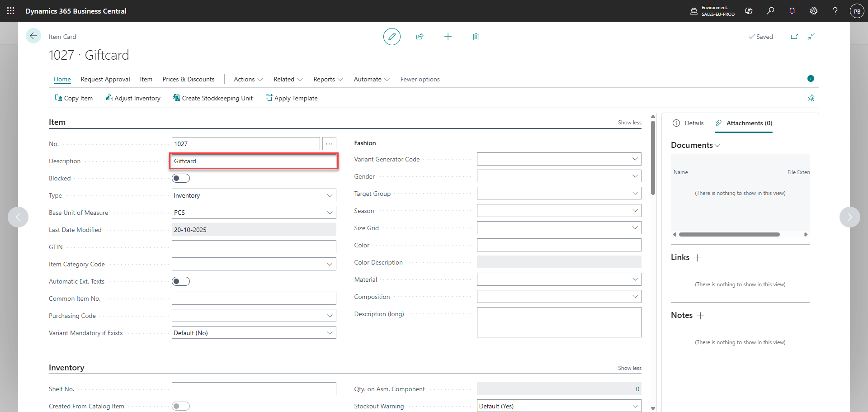
Task: Switch to Details factbox tab
Action: coord(688,123)
